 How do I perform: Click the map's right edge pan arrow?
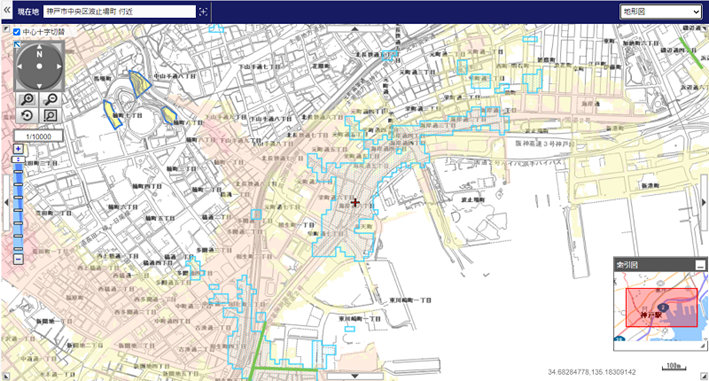[704, 202]
